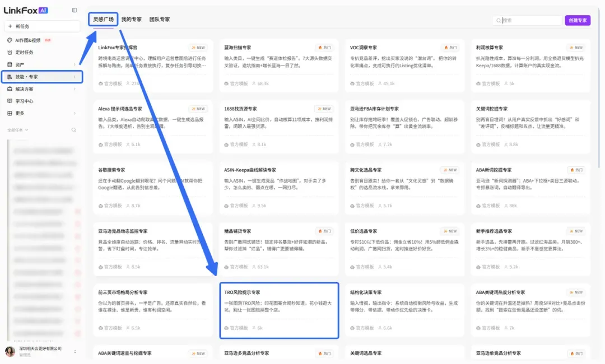Start a 新任务 from the sidebar
Image resolution: width=605 pixels, height=364 pixels.
point(43,26)
